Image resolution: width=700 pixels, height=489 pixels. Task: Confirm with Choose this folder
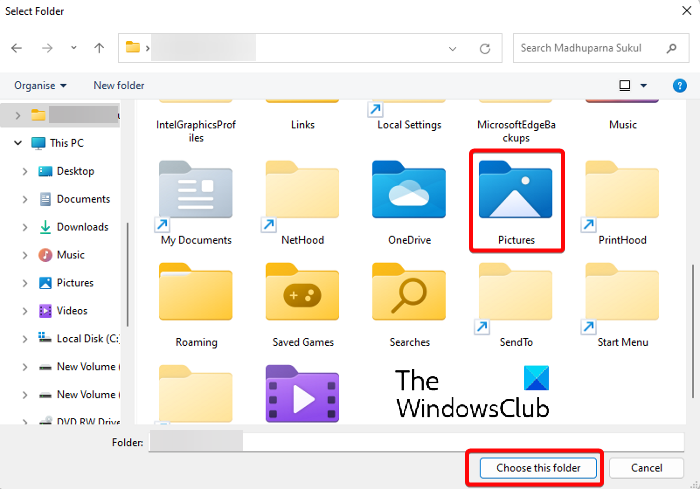tap(538, 468)
